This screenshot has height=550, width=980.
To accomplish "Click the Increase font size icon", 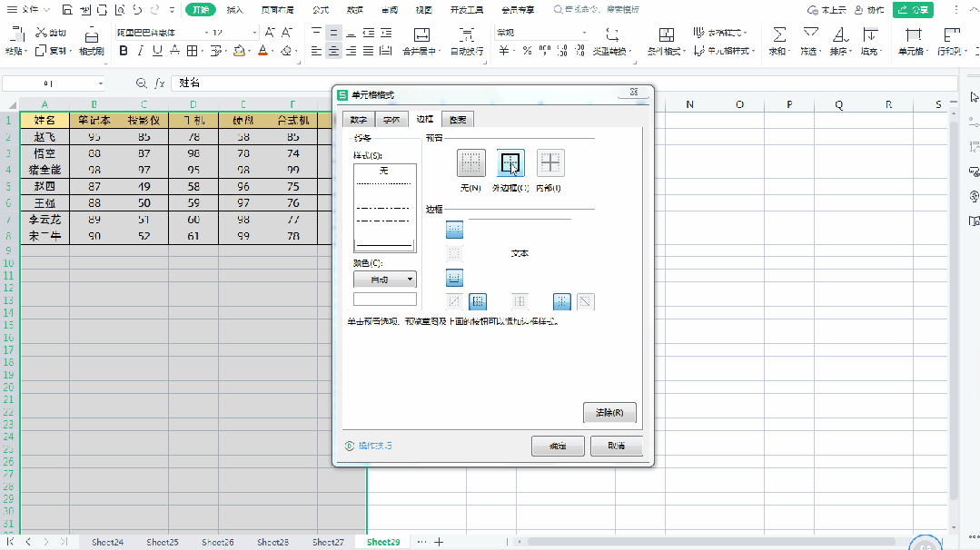I will click(270, 33).
